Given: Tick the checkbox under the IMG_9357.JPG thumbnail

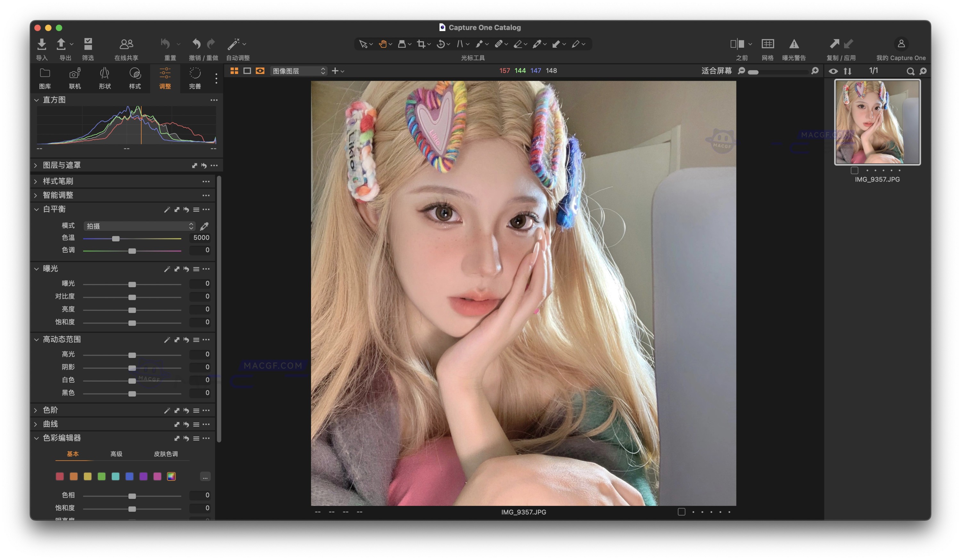Looking at the screenshot, I should 855,171.
